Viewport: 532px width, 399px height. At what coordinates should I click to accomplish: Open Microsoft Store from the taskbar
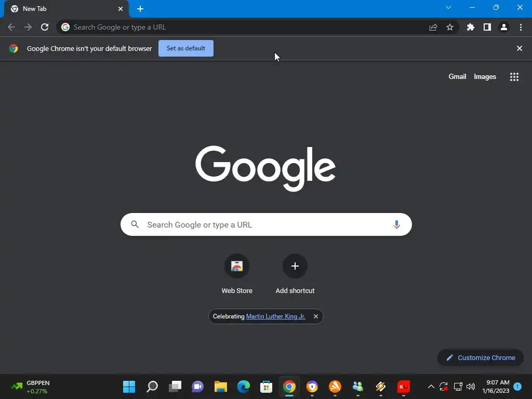click(267, 387)
